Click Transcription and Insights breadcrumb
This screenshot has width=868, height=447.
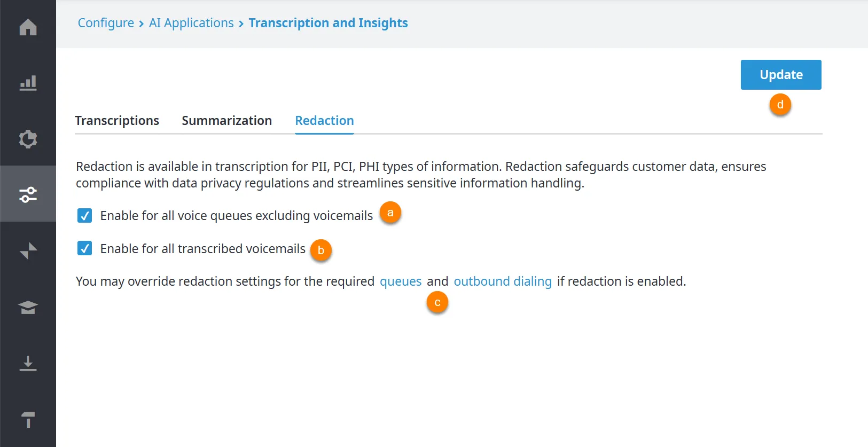point(328,23)
